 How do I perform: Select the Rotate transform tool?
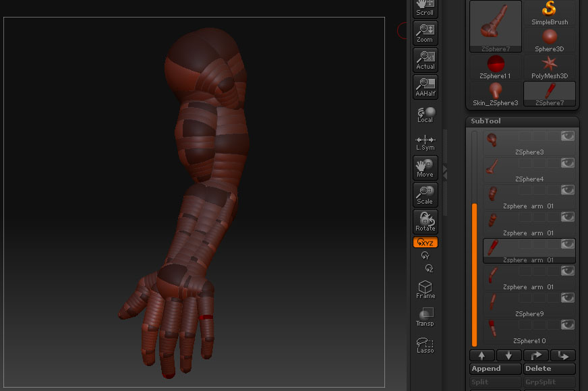point(425,222)
